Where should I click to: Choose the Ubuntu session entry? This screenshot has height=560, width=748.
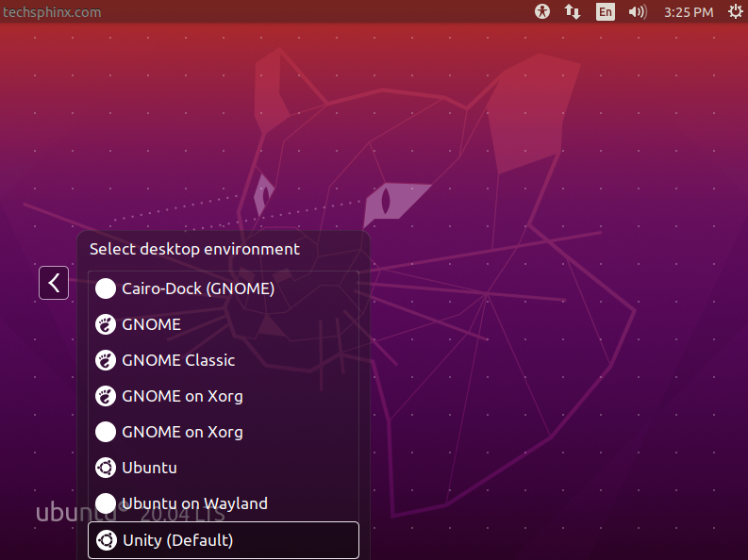point(224,468)
